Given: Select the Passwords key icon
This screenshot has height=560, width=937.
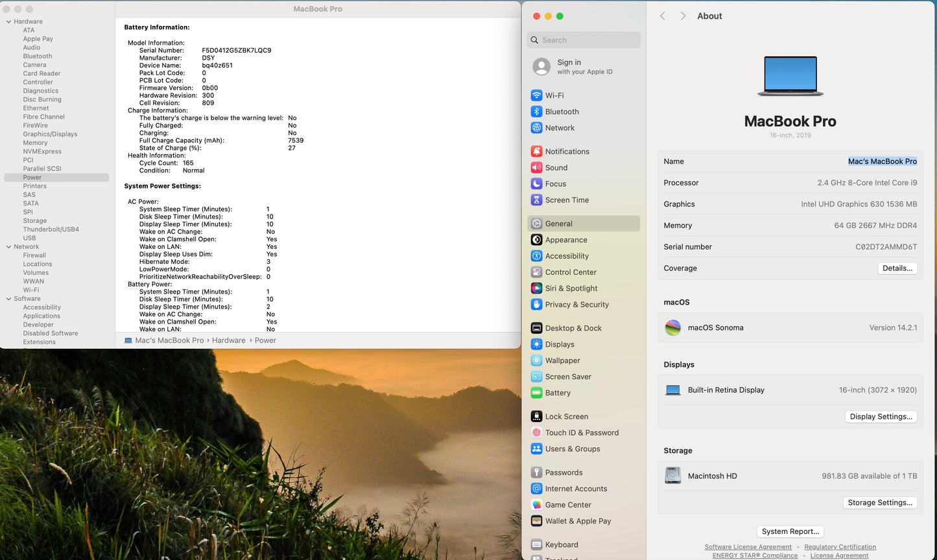Looking at the screenshot, I should coord(536,472).
